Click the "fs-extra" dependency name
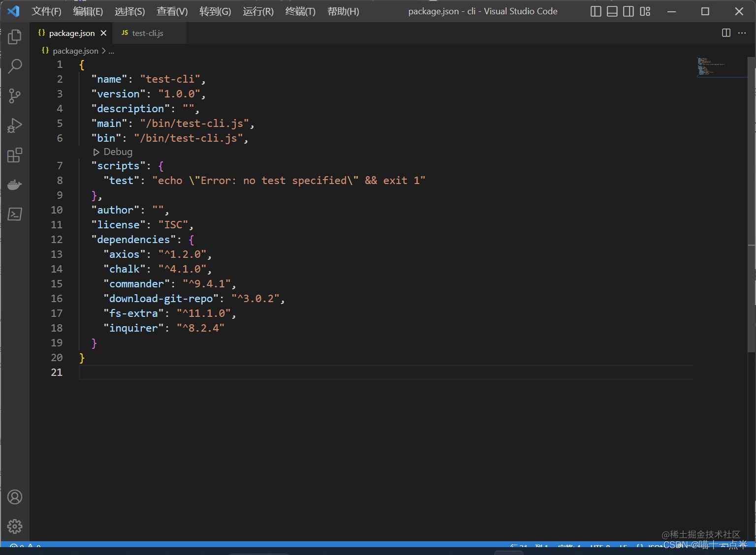The width and height of the screenshot is (756, 555). coord(133,313)
